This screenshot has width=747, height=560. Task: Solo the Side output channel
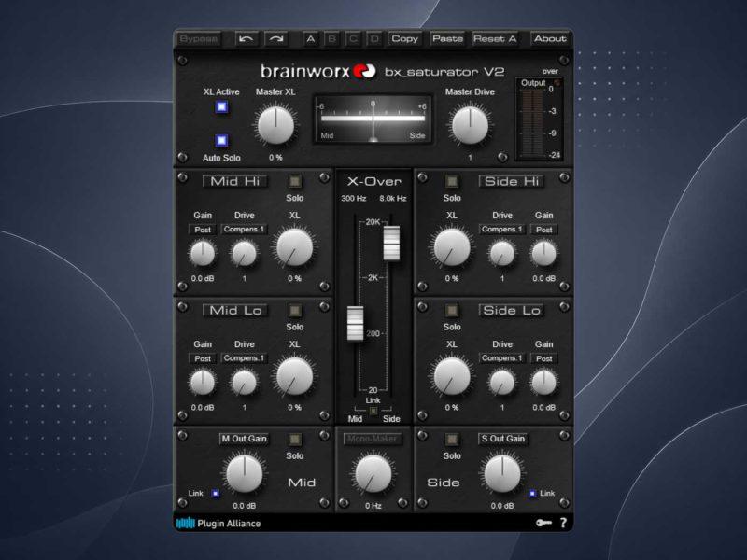point(452,440)
